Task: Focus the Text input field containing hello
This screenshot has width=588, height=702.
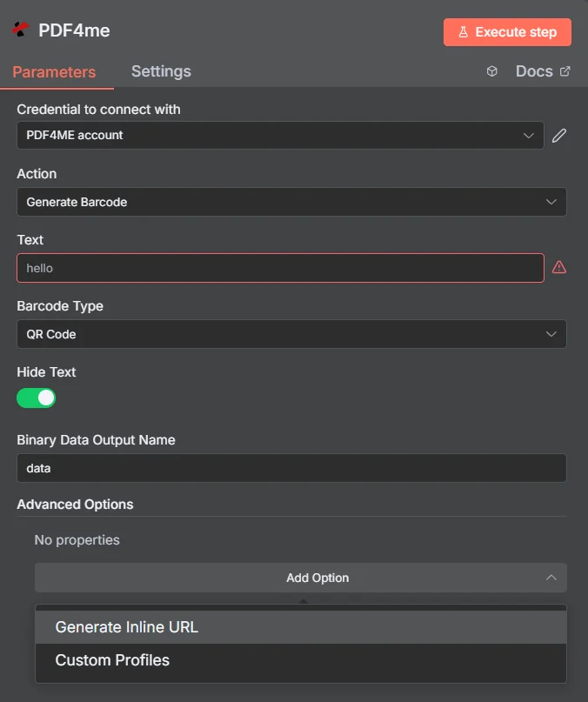Action: click(x=280, y=268)
